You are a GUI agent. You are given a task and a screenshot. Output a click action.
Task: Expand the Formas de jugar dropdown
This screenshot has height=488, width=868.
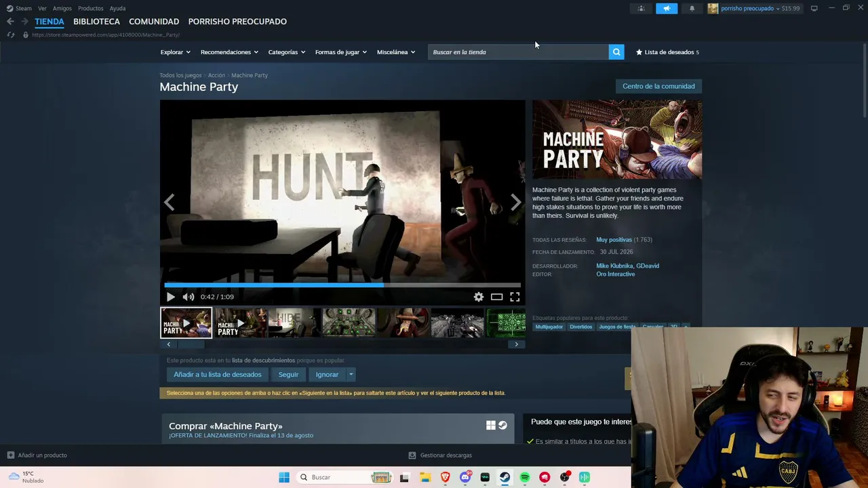tap(340, 52)
